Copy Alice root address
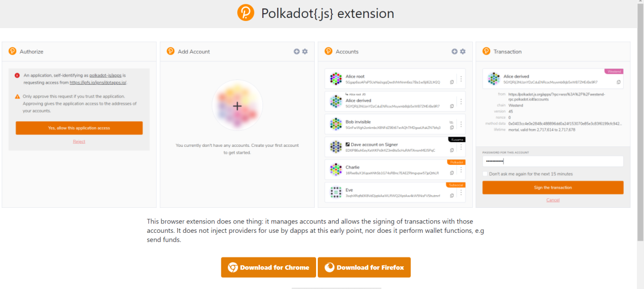Image resolution: width=644 pixels, height=289 pixels. 452,82
